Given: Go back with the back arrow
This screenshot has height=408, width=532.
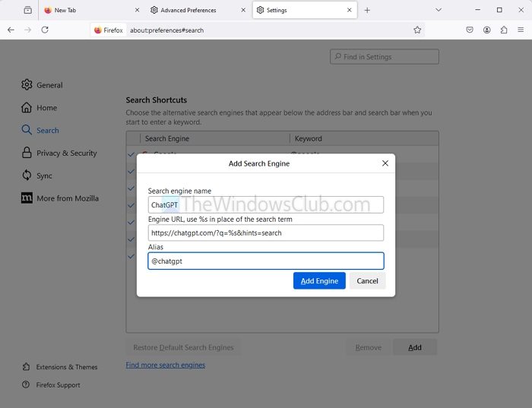Looking at the screenshot, I should coord(11,30).
